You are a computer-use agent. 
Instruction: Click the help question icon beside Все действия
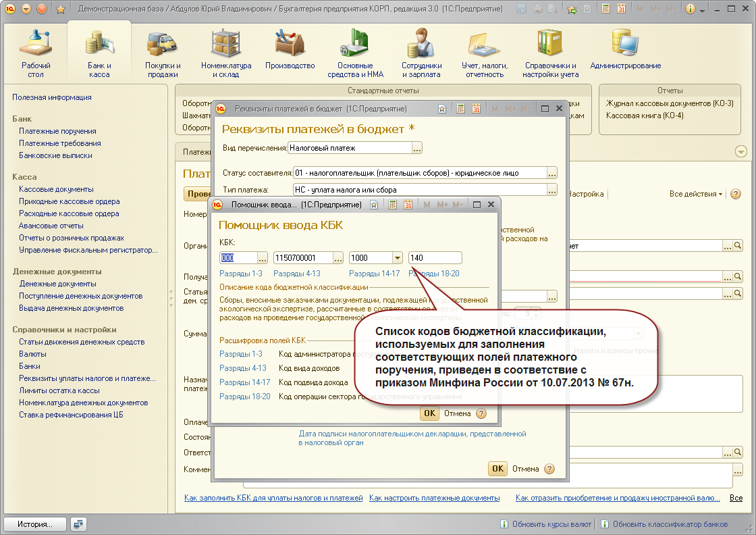[735, 194]
